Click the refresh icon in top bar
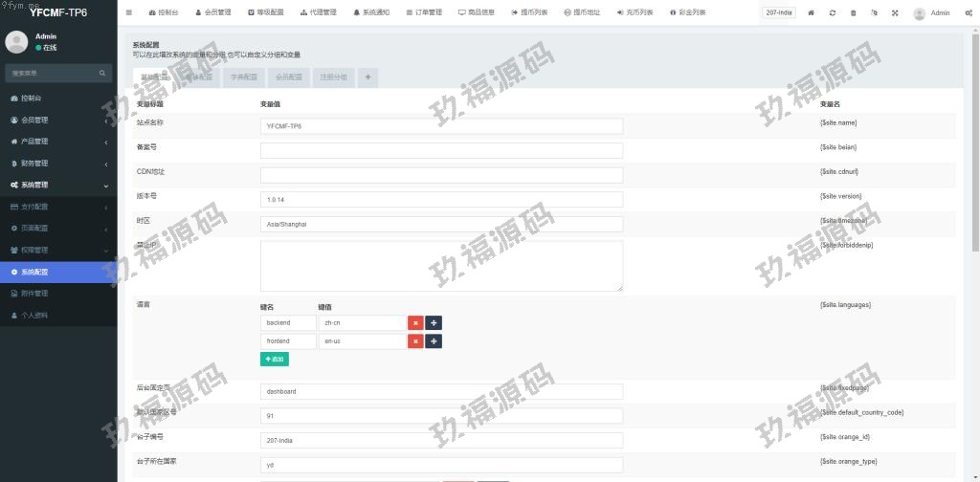Screen dimensions: 980x482 point(833,12)
